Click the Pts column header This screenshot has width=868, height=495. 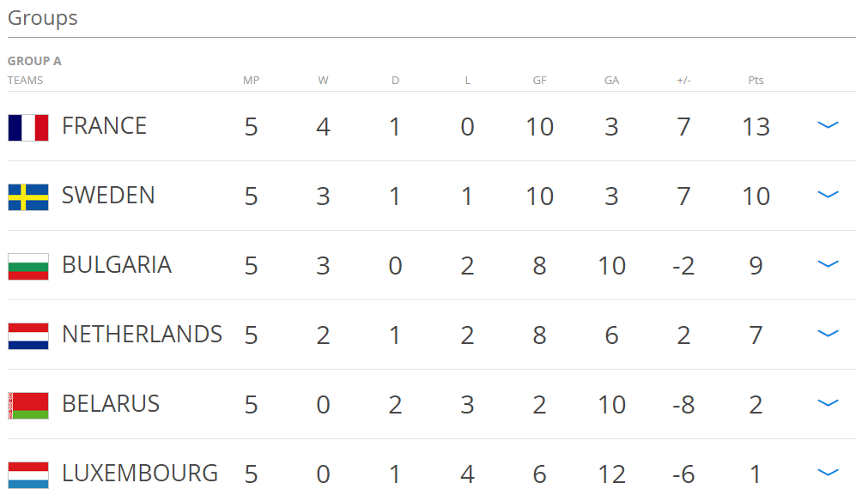coord(756,81)
